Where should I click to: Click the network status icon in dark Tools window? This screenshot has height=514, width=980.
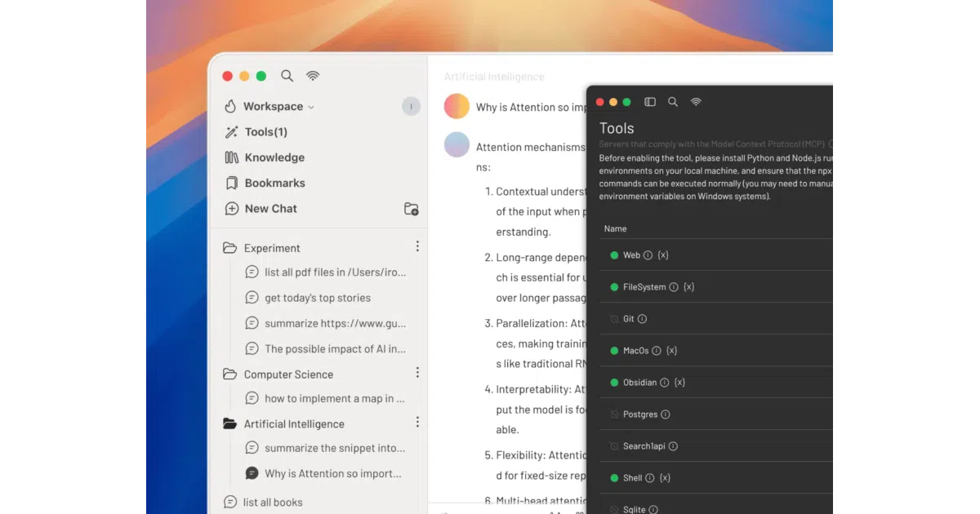click(696, 102)
